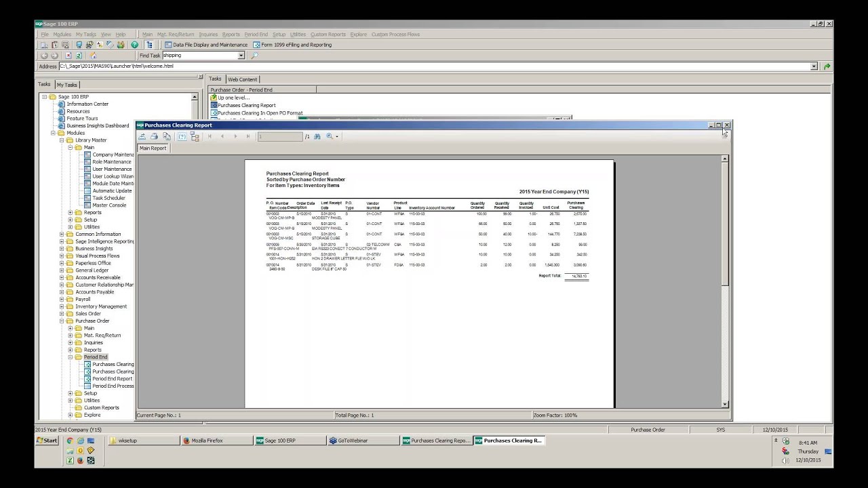Open the zoom dropdown arrow next to magnifier
This screenshot has height=488, width=868.
[336, 136]
